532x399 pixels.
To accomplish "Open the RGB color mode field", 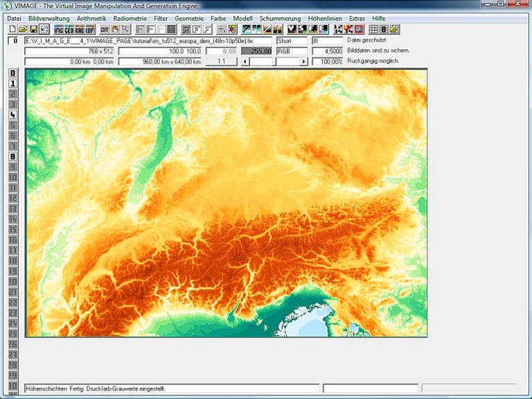I will tap(291, 51).
